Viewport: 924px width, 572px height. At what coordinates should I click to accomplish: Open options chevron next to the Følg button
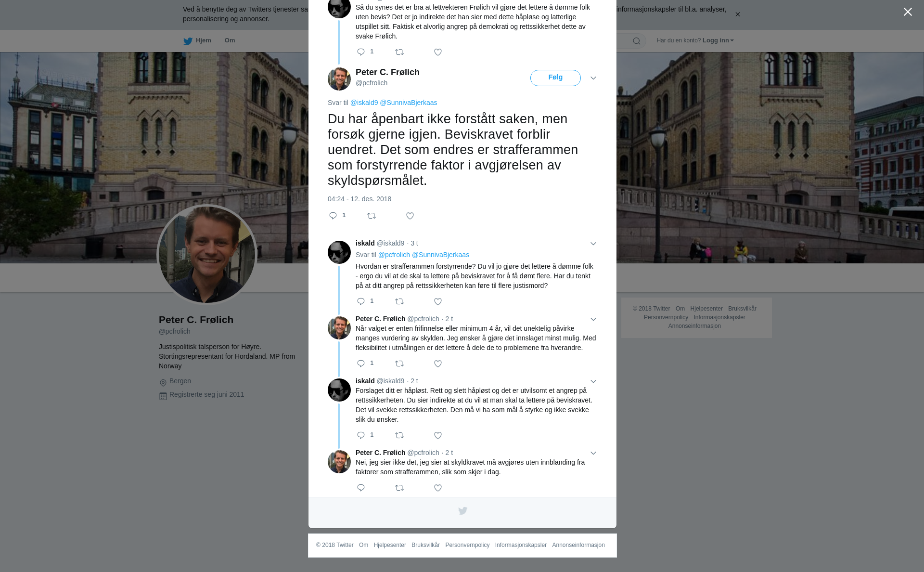coord(593,78)
